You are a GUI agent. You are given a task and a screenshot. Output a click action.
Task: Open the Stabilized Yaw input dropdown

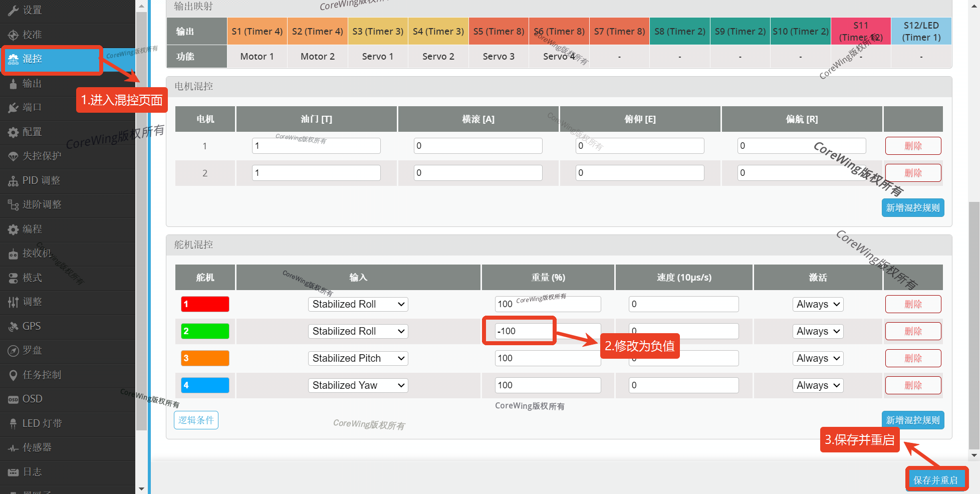click(358, 385)
